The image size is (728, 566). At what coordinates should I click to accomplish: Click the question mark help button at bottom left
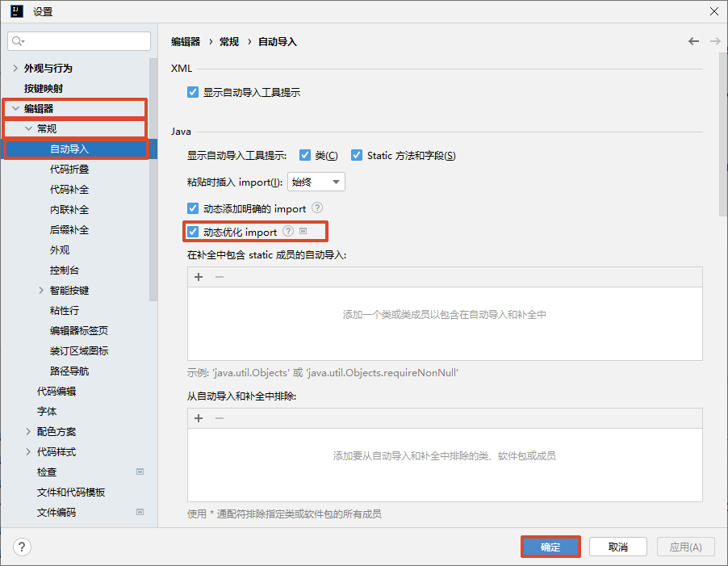pyautogui.click(x=22, y=547)
